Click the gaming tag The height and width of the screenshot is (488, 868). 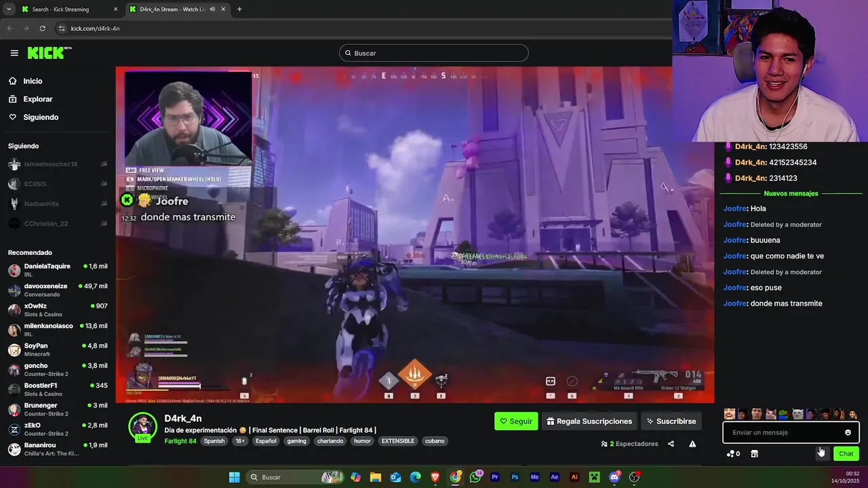(x=296, y=441)
